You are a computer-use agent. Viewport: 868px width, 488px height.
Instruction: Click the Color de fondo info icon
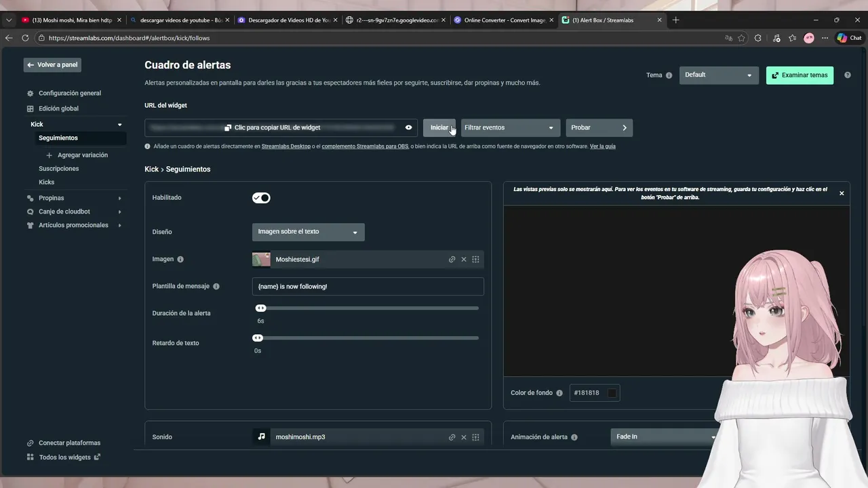tap(559, 393)
